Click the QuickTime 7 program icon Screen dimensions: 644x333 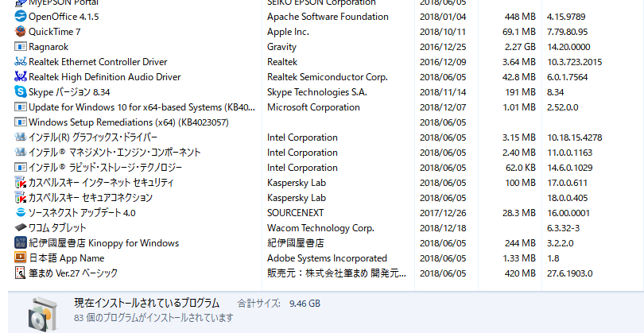coord(21,32)
